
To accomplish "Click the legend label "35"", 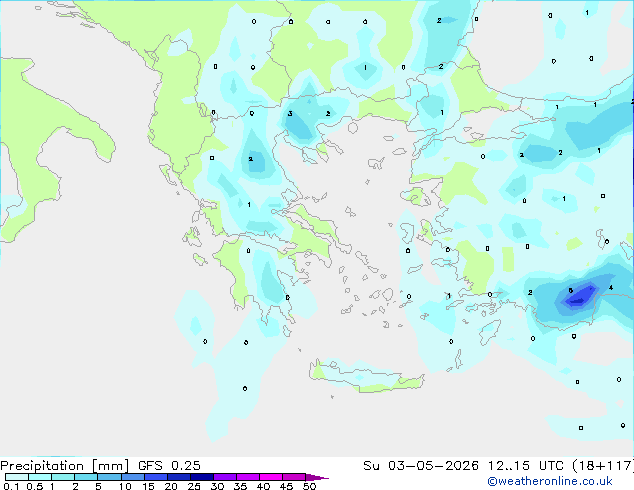I will (x=240, y=486).
